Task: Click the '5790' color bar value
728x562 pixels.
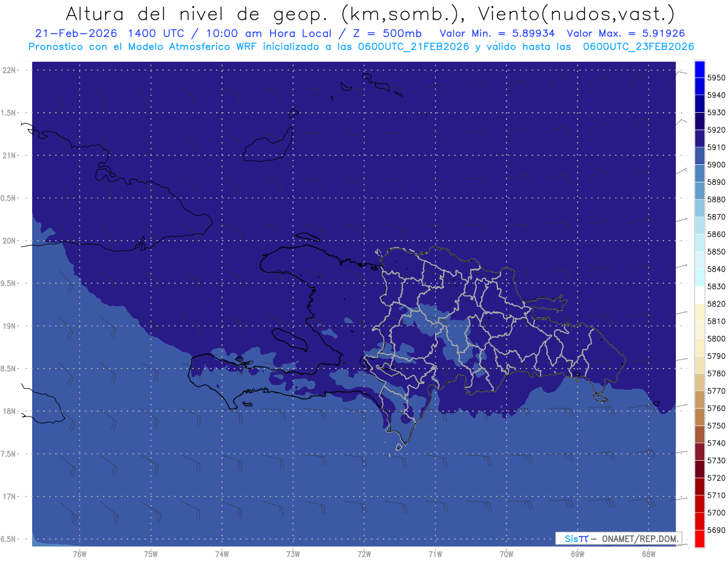Action: (x=716, y=356)
